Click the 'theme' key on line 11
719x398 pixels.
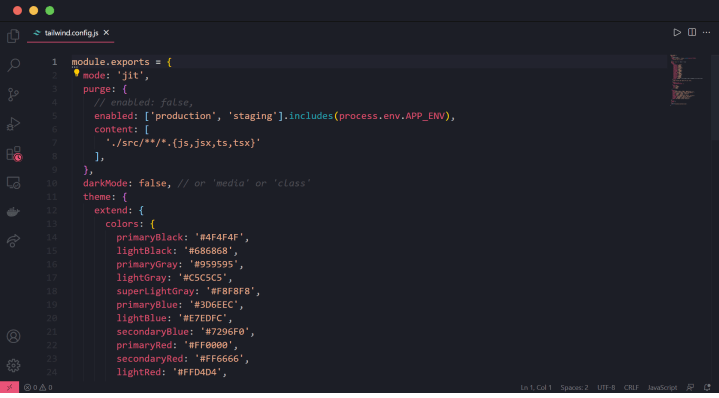coord(97,197)
